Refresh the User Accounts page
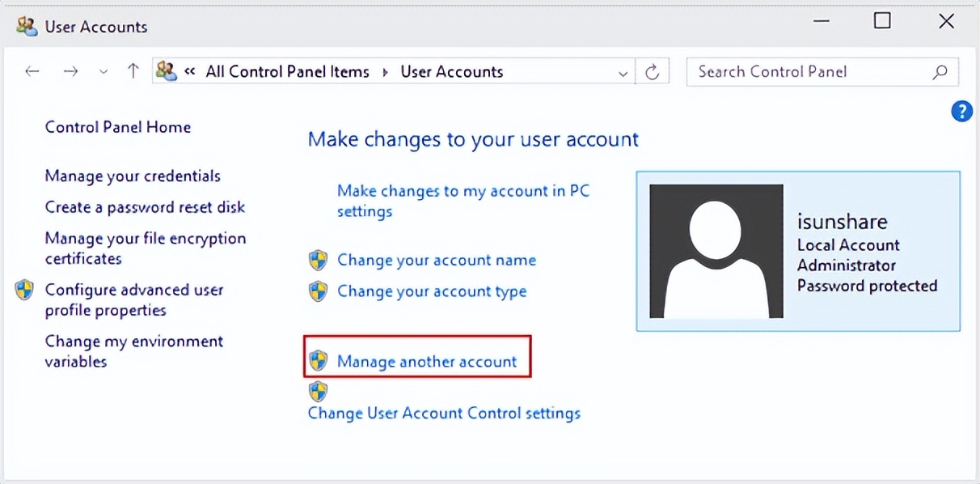Screen dimensions: 980x484 (x=652, y=73)
